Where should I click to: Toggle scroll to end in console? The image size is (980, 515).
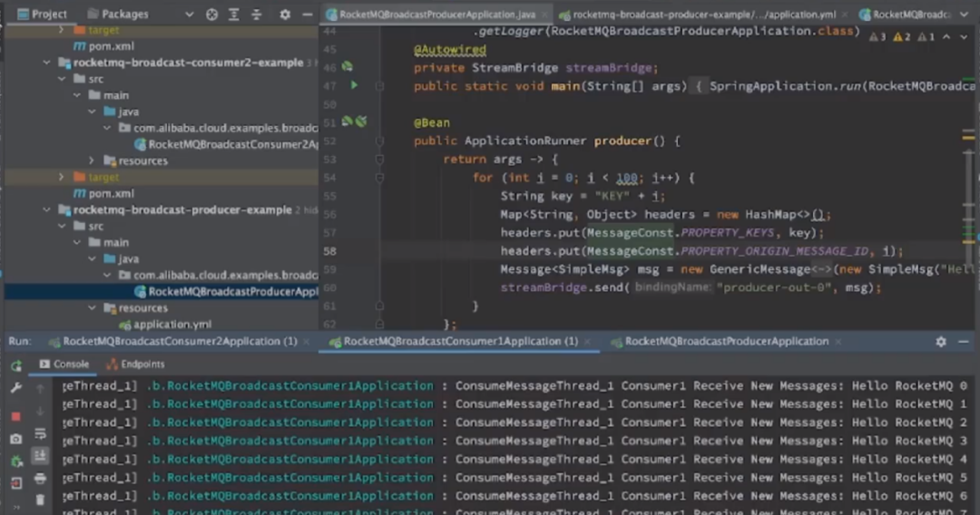40,456
